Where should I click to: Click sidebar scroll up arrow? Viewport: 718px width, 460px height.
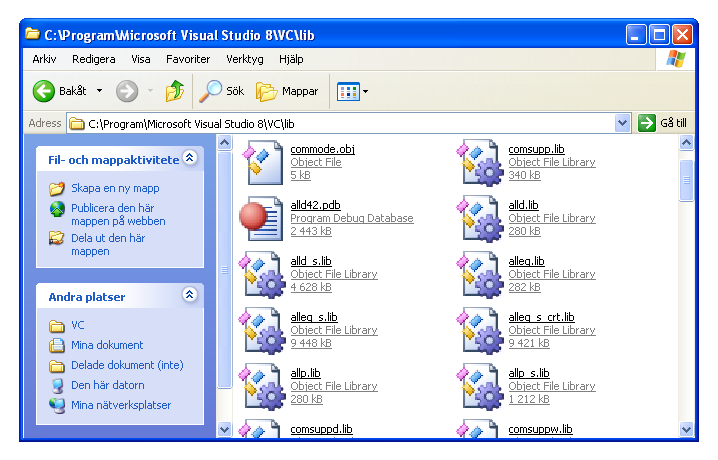coord(224,143)
